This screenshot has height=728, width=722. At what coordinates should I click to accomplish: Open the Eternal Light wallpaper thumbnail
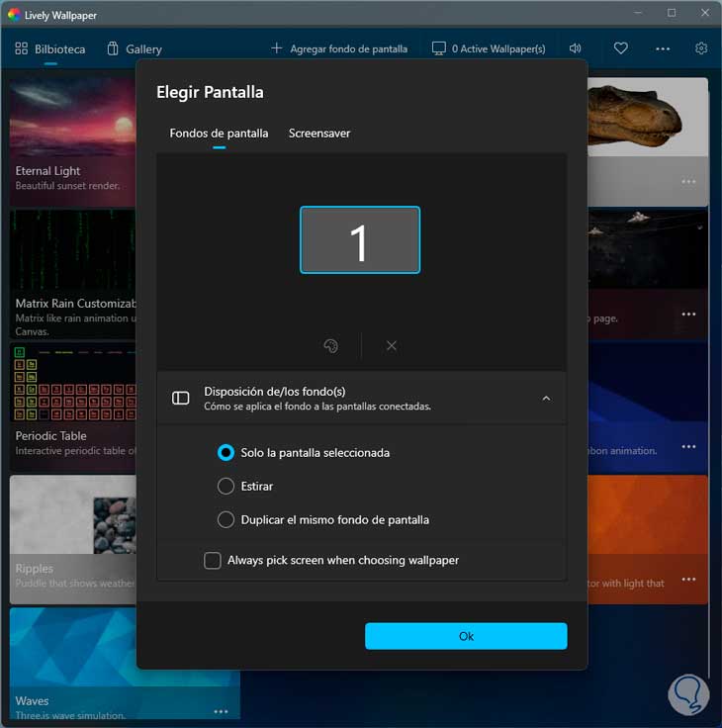tap(73, 118)
